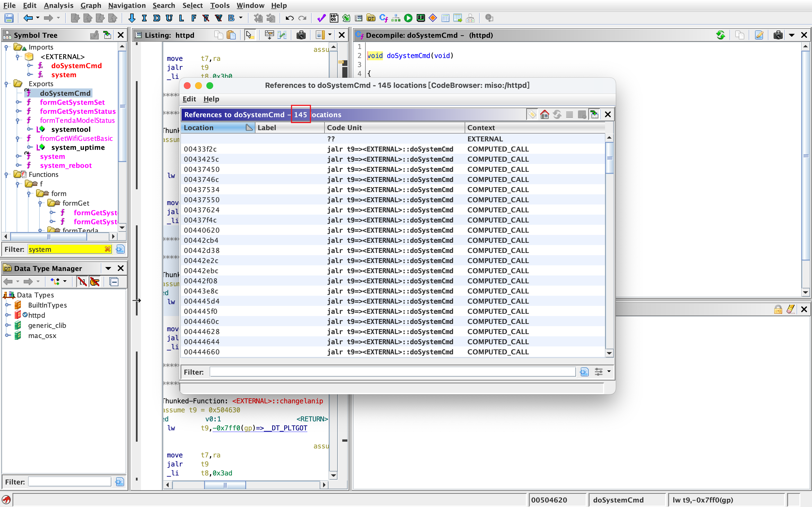Image resolution: width=812 pixels, height=507 pixels.
Task: Click refresh icon in Decompile panel header
Action: (720, 35)
